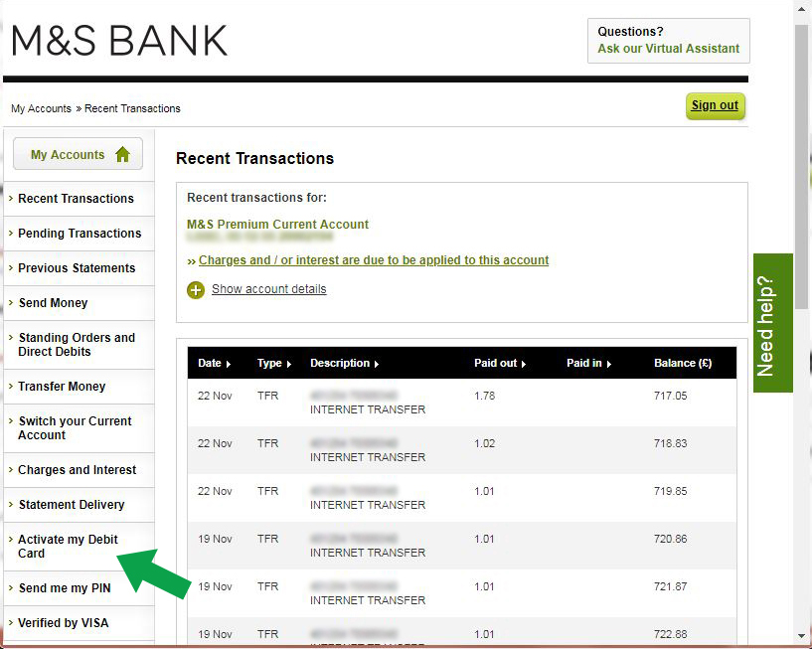The height and width of the screenshot is (649, 812).
Task: Click the 722.88 balance value
Action: coord(670,634)
